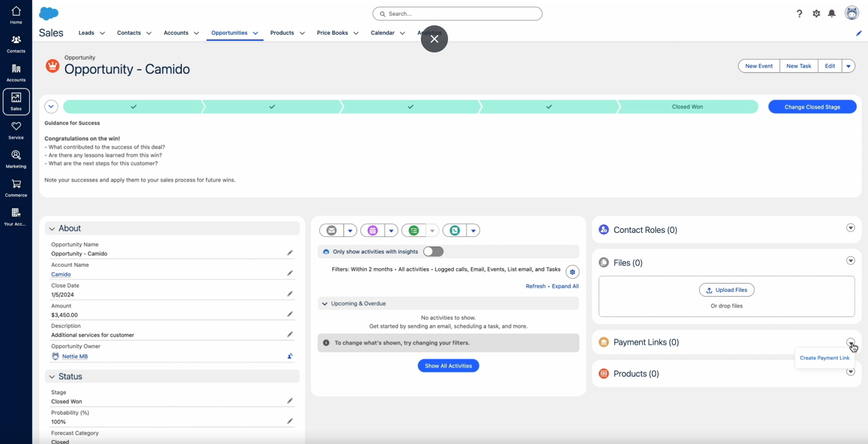Viewport: 868px width, 444px height.
Task: Select Create Payment Link menu item
Action: click(x=825, y=358)
